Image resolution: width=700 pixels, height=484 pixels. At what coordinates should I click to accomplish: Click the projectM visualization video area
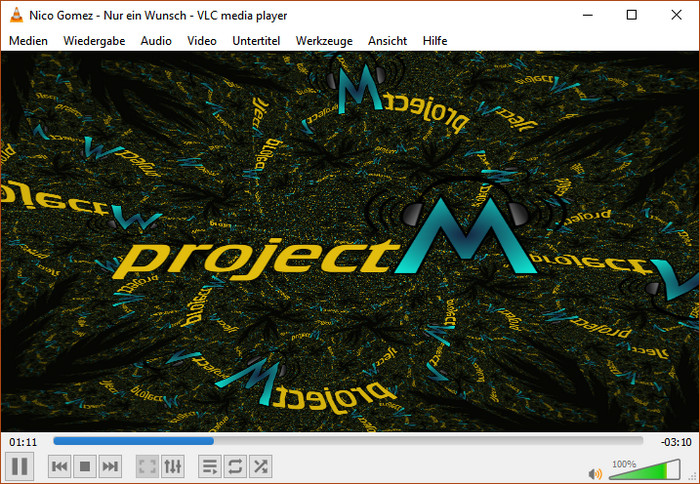[350, 241]
